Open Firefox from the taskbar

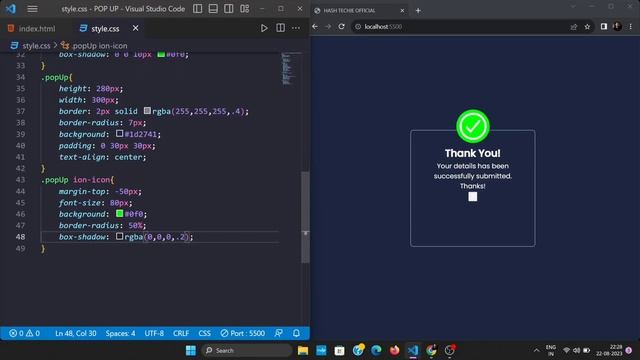pos(394,350)
